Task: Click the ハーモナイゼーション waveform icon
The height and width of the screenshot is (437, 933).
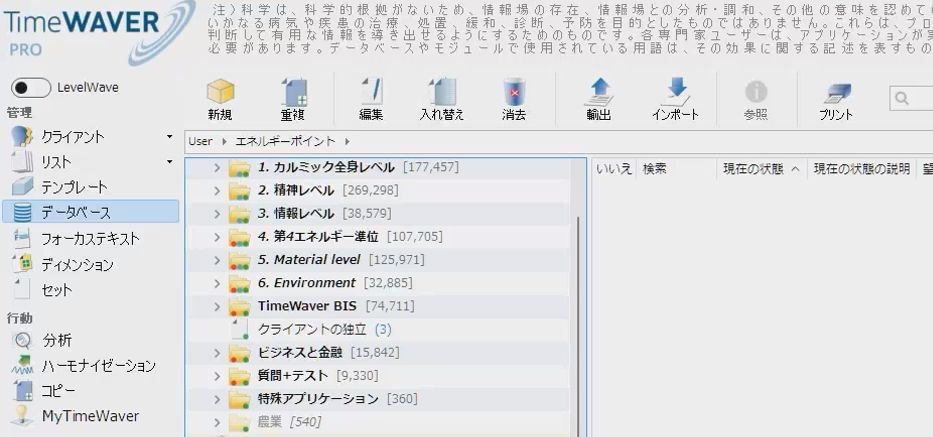Action: click(22, 365)
